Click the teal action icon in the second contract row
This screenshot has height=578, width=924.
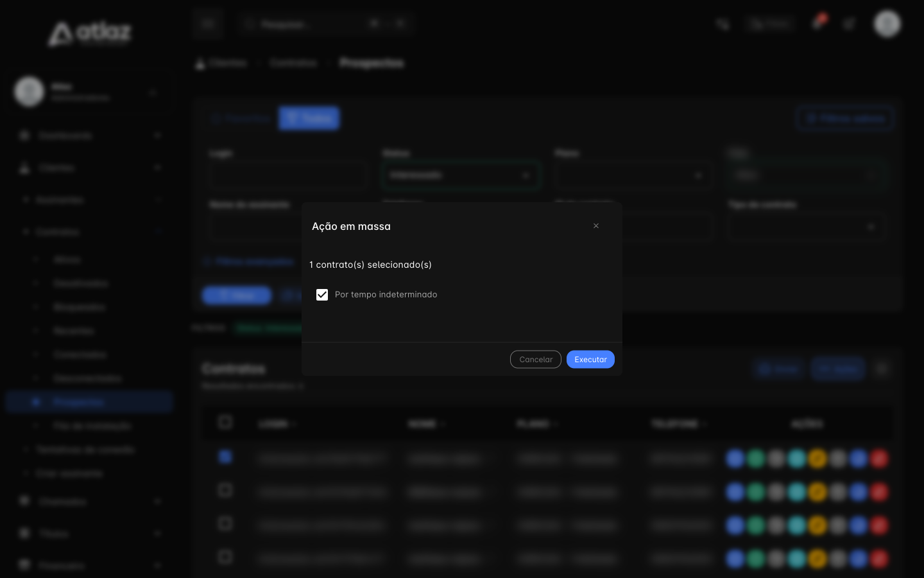tap(797, 492)
